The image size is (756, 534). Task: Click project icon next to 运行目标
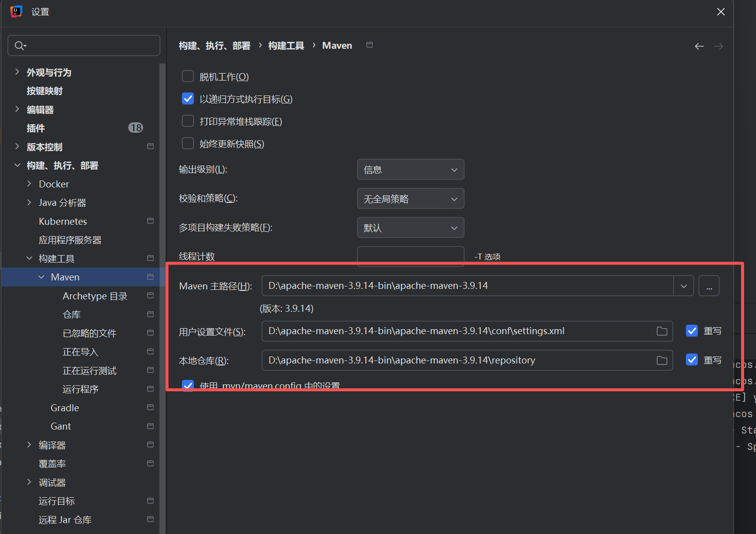coord(150,501)
